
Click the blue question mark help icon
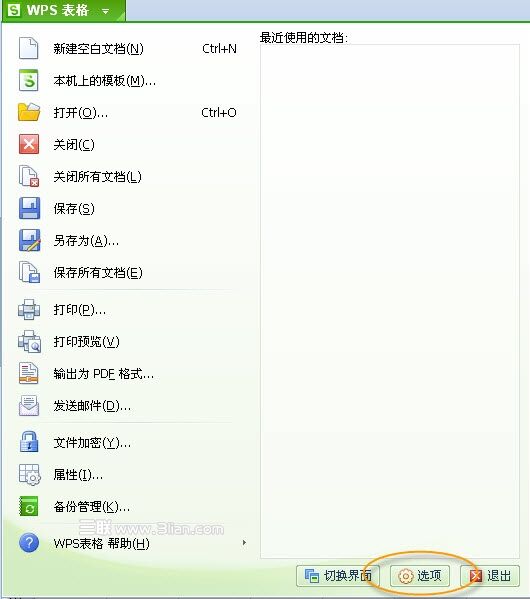point(29,543)
